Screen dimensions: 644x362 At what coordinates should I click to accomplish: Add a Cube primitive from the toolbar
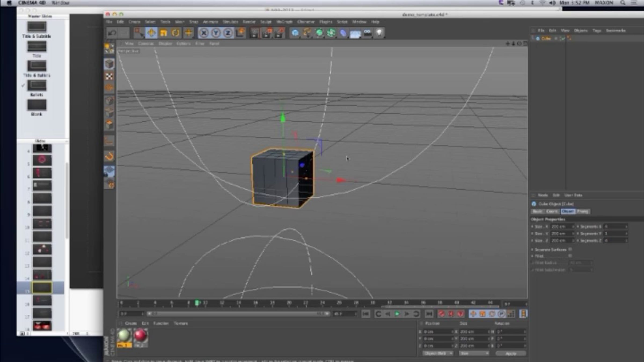tap(295, 33)
